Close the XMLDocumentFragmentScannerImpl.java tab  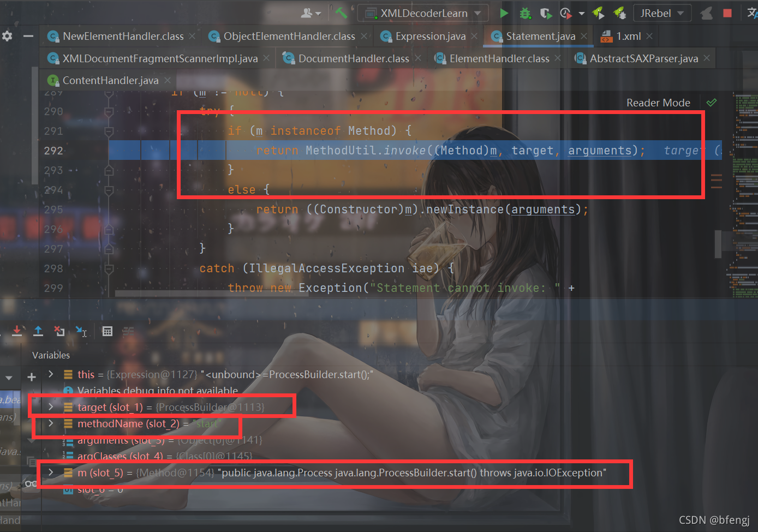click(x=266, y=58)
